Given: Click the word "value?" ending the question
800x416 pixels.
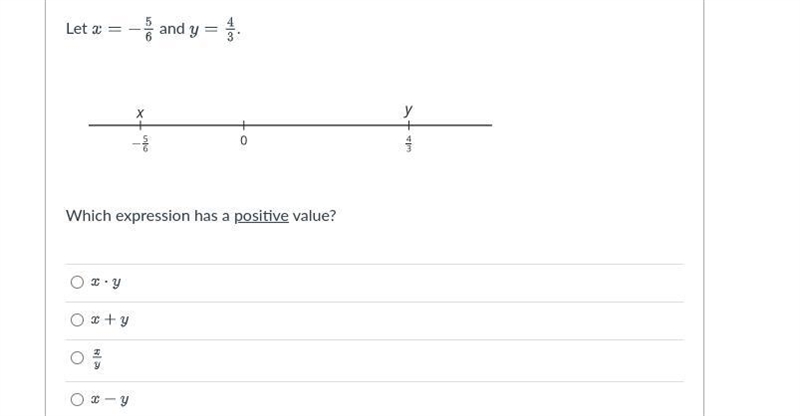Looking at the screenshot, I should pyautogui.click(x=314, y=216).
